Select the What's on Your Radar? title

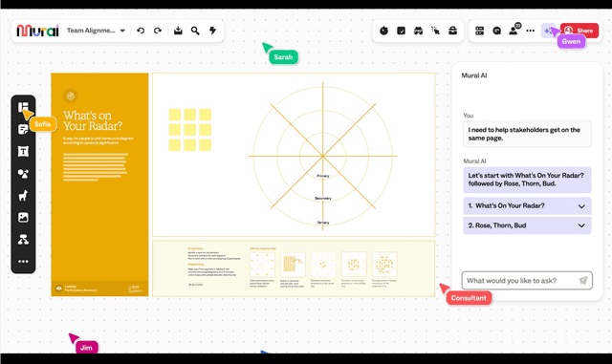tap(93, 120)
